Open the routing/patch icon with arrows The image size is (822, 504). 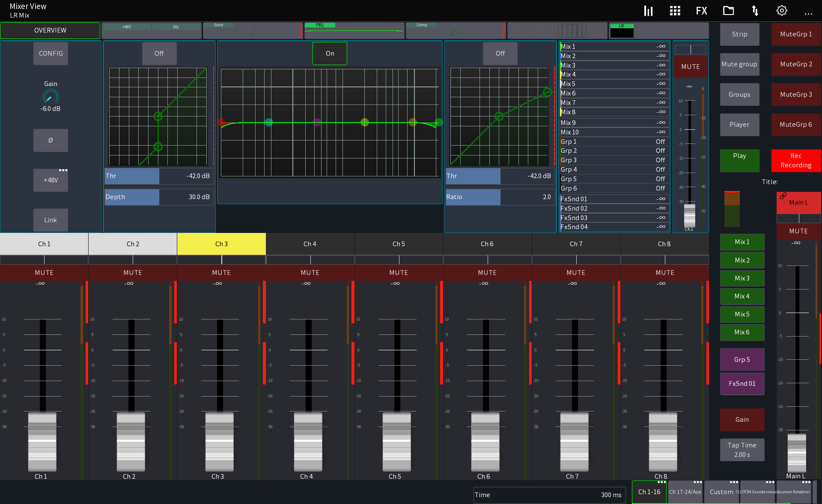(x=754, y=10)
